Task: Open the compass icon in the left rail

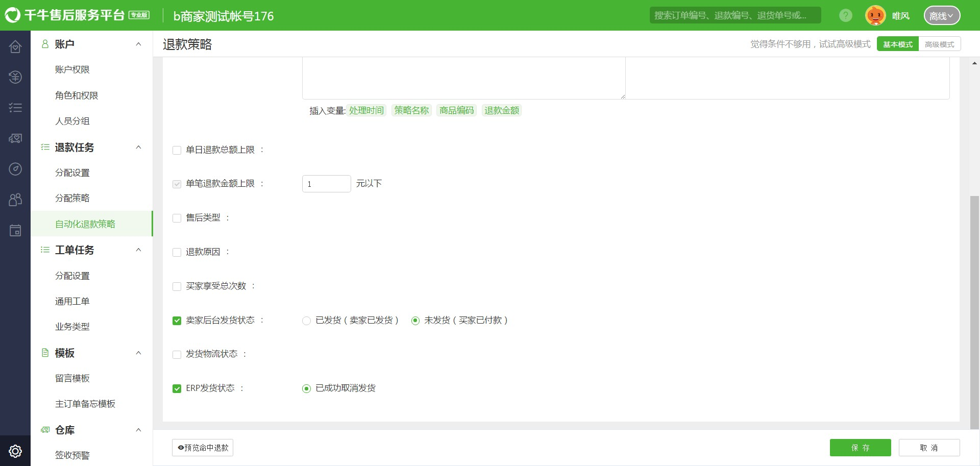Action: [15, 169]
